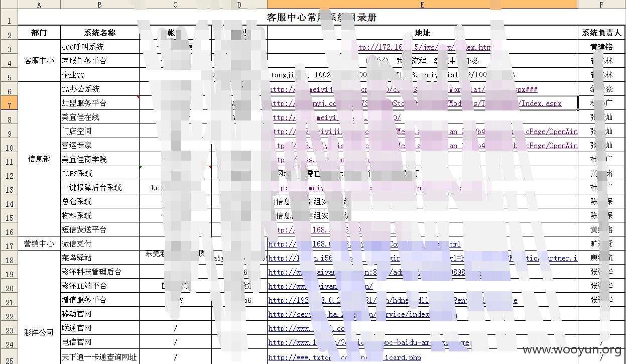Open the 电信官网 address link

click(369, 342)
